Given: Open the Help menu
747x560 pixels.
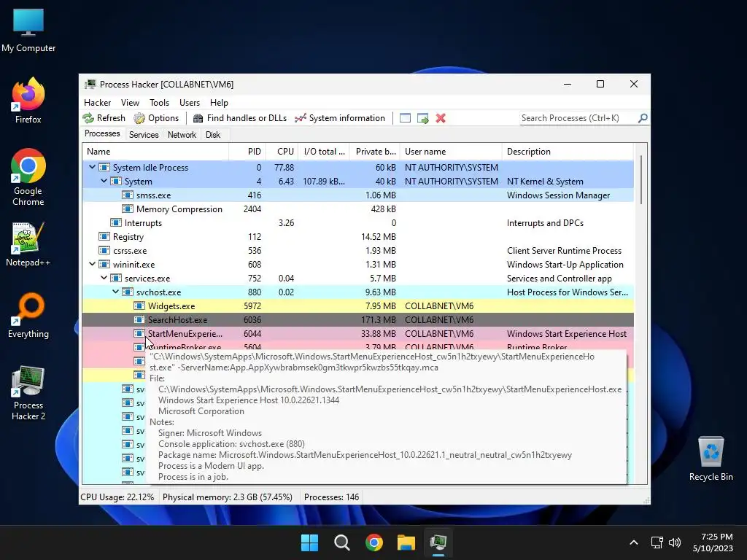Looking at the screenshot, I should coord(219,103).
